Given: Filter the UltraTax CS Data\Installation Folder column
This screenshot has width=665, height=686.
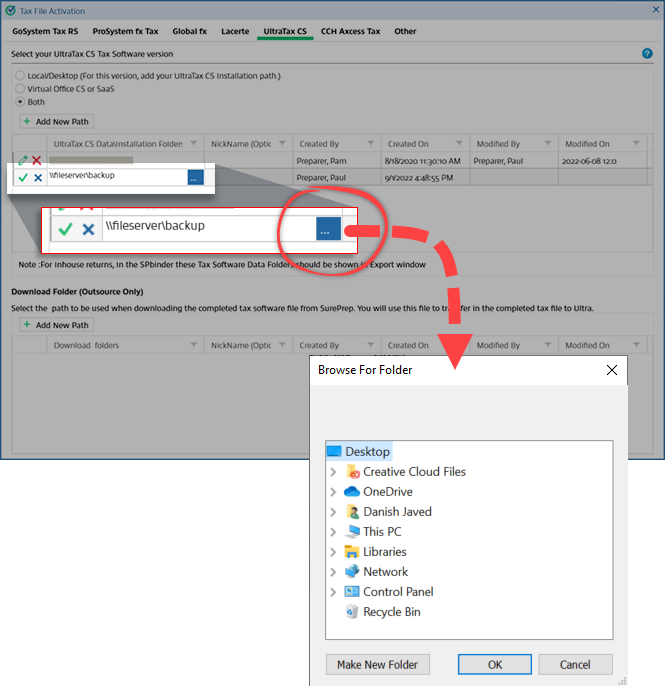Looking at the screenshot, I should click(x=194, y=144).
